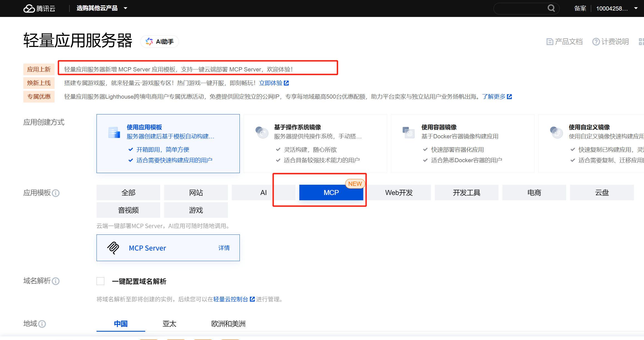Image resolution: width=644 pixels, height=340 pixels.
Task: Select the Web开发 template category
Action: coord(399,192)
